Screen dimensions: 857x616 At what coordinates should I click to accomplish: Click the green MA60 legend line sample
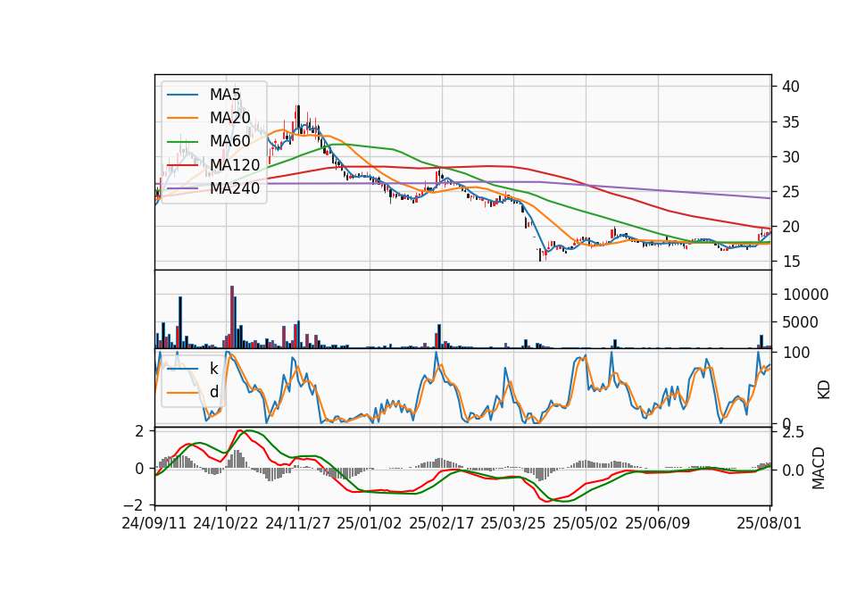tap(182, 142)
